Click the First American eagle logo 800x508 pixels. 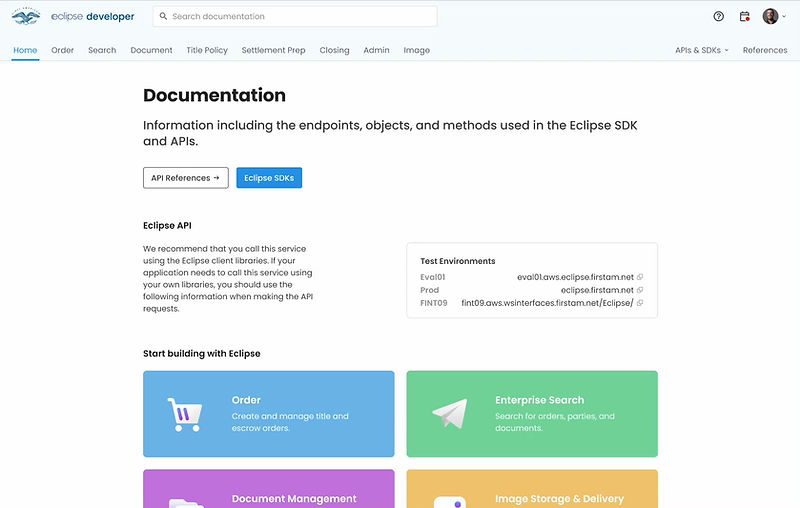[26, 16]
